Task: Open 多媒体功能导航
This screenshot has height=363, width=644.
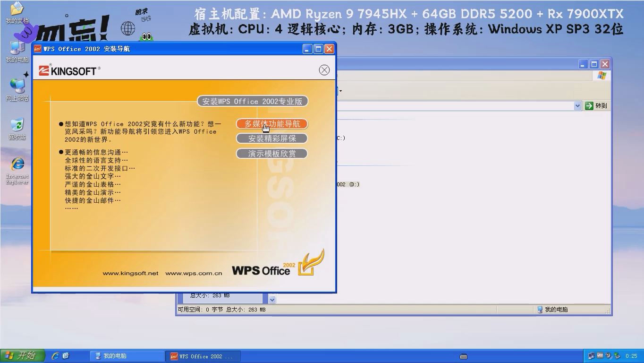Action: pos(272,124)
